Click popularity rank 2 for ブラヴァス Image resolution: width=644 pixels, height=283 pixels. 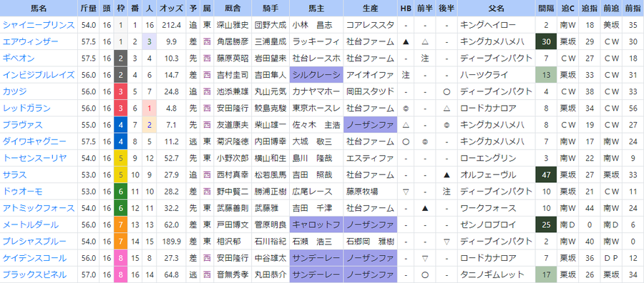coord(150,124)
